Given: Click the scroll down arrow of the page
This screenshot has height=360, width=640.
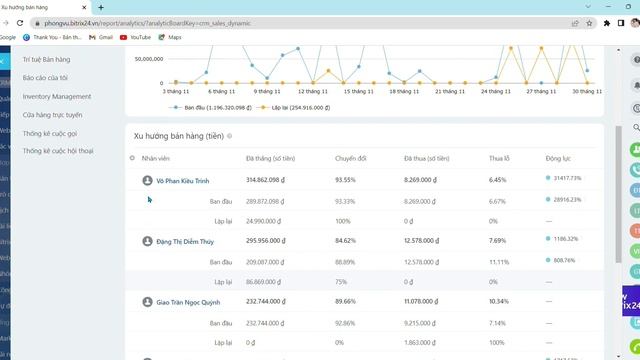Looking at the screenshot, I should (x=618, y=356).
